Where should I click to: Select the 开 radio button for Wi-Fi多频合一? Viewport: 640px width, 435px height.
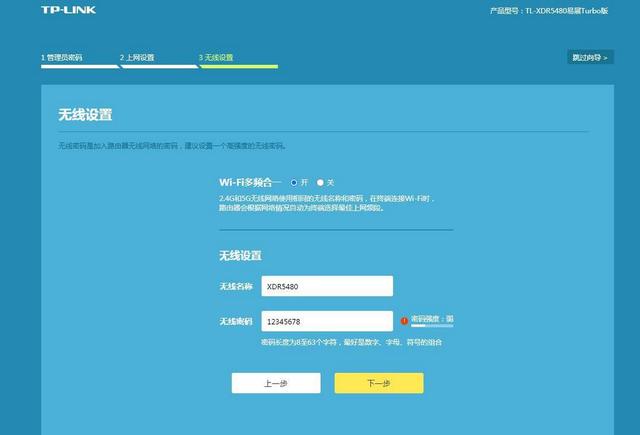[x=293, y=182]
